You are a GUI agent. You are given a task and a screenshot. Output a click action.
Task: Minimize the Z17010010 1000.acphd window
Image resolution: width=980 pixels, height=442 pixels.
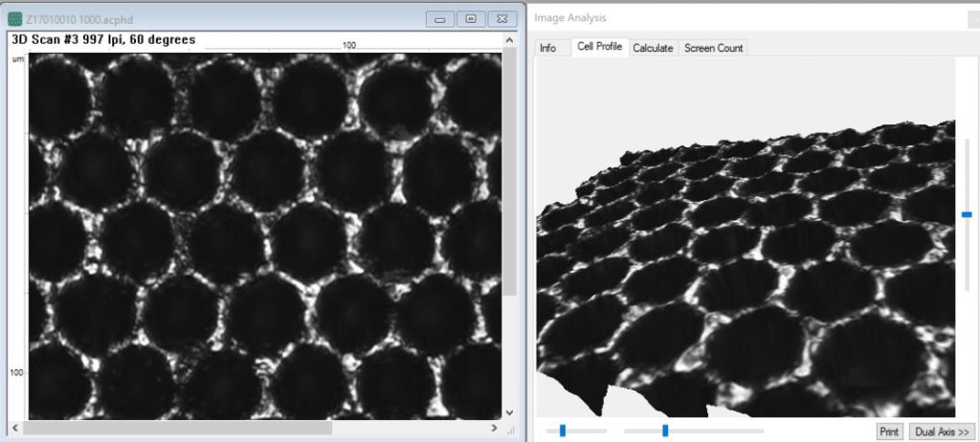pos(440,19)
